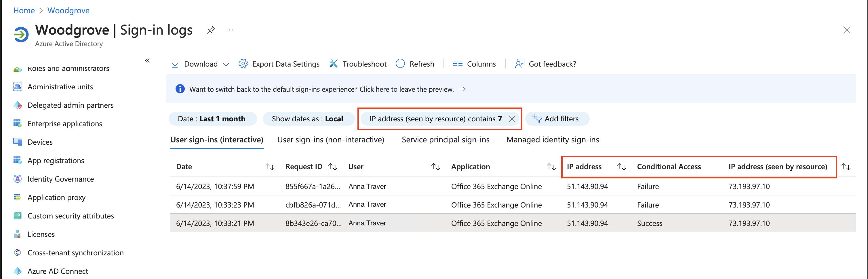Collapse the left navigation menu
The image size is (868, 279).
coord(147,61)
